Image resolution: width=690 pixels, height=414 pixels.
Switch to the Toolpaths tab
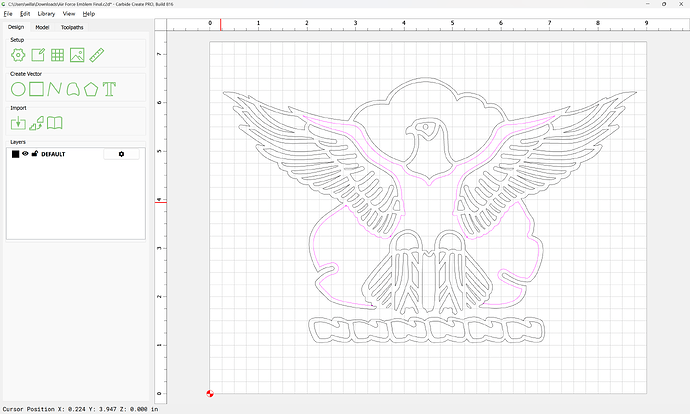coord(72,27)
